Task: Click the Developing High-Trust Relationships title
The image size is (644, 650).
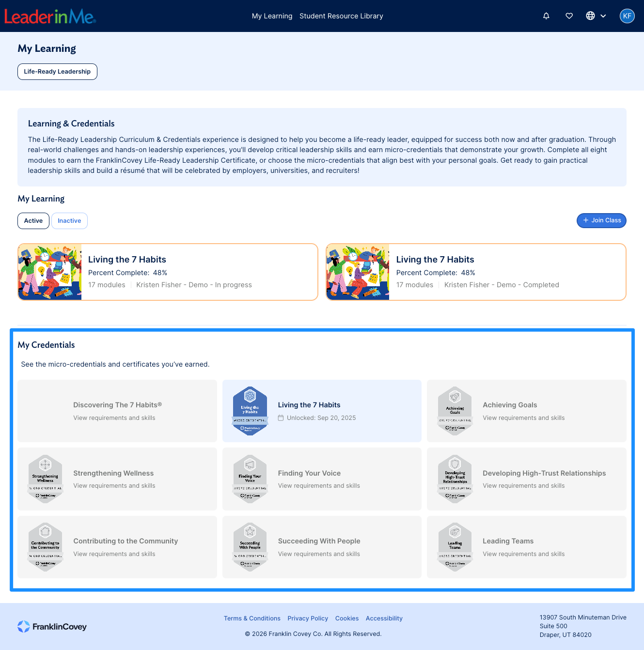Action: point(544,473)
